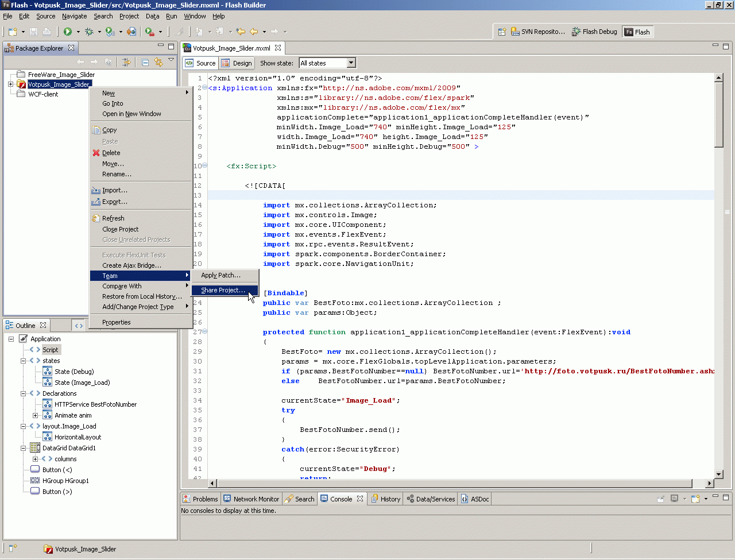
Task: Click the green Run button in toolbar
Action: point(68,32)
